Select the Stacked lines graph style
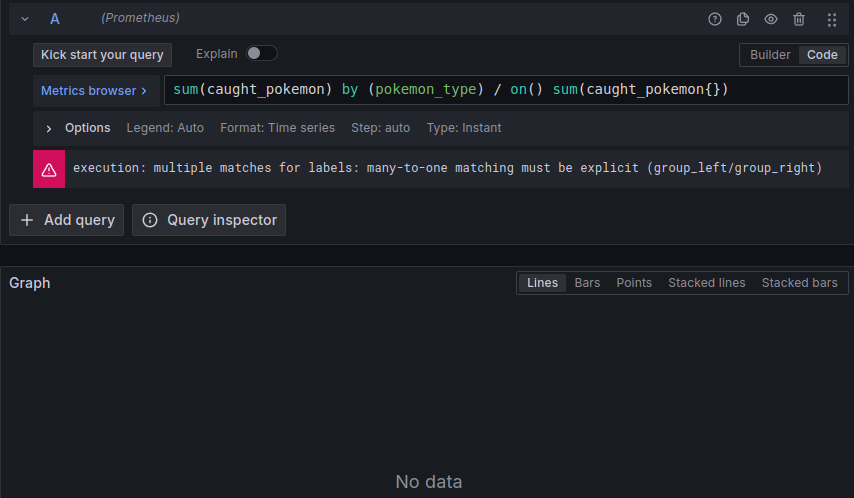 [x=706, y=283]
